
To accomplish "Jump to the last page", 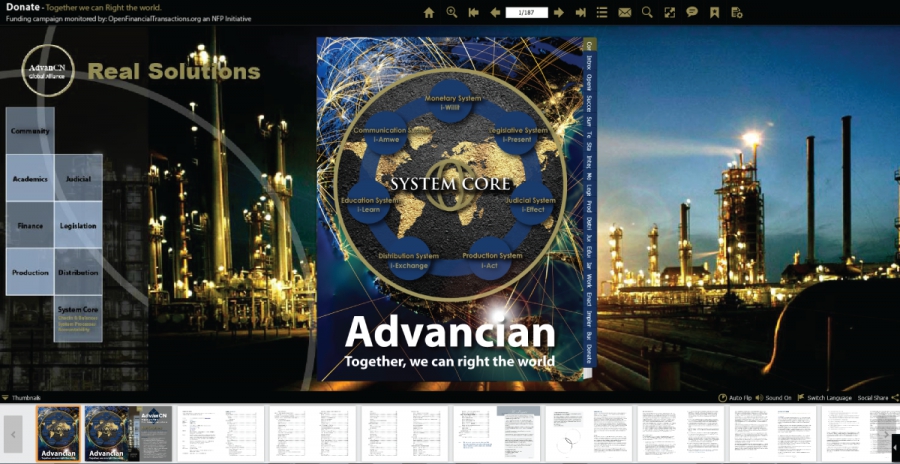I will click(x=581, y=13).
